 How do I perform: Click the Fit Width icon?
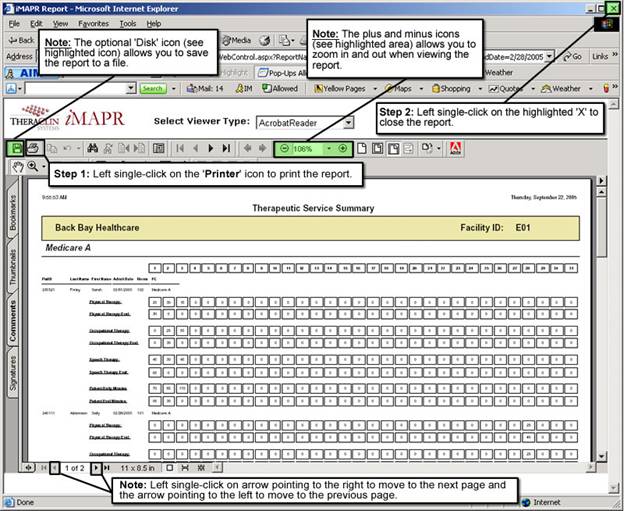[x=393, y=148]
